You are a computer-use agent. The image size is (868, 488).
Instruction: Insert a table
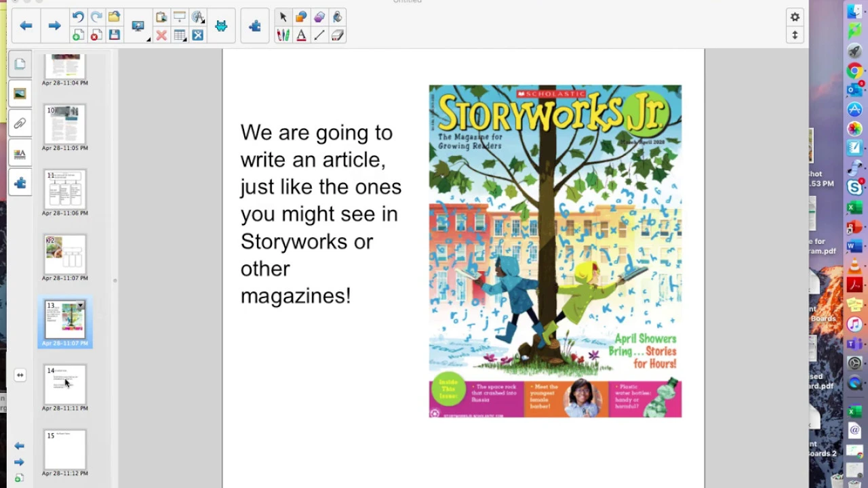tap(180, 35)
